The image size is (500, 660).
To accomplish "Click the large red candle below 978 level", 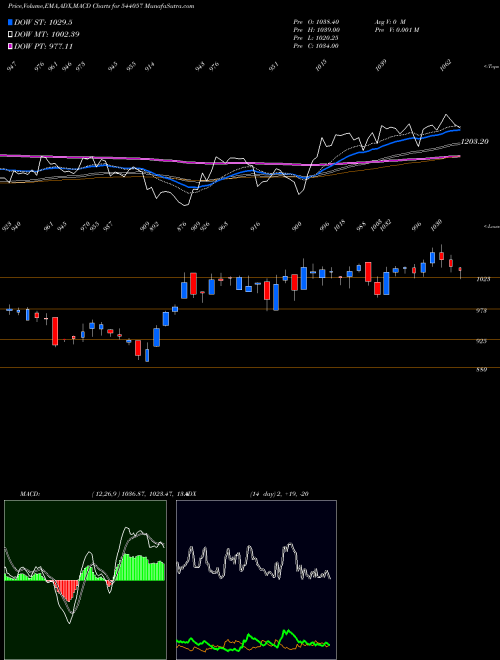I will pos(55,332).
